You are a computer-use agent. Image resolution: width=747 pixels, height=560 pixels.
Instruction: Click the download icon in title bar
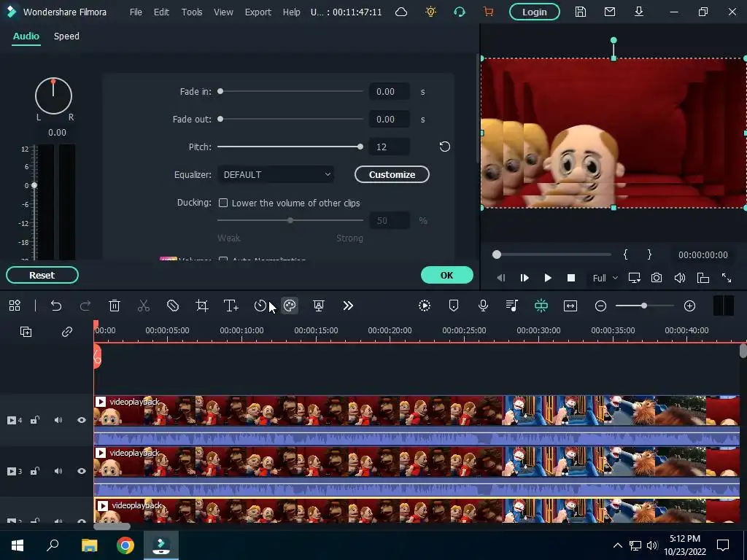[x=639, y=12]
